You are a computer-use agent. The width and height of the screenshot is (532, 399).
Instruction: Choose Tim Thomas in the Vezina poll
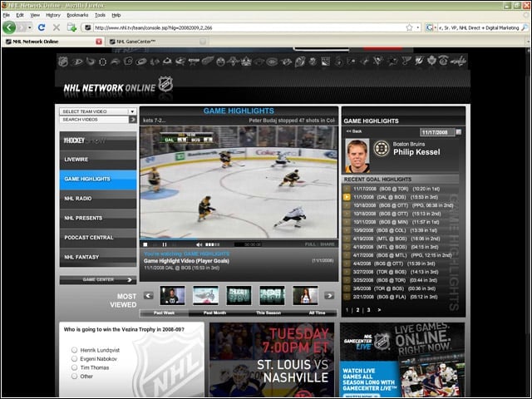click(74, 367)
